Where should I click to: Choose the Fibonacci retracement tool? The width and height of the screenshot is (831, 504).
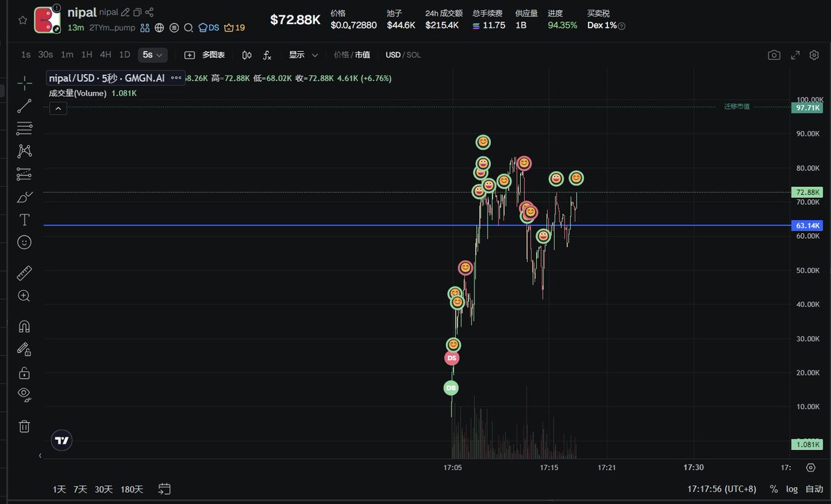coord(24,128)
